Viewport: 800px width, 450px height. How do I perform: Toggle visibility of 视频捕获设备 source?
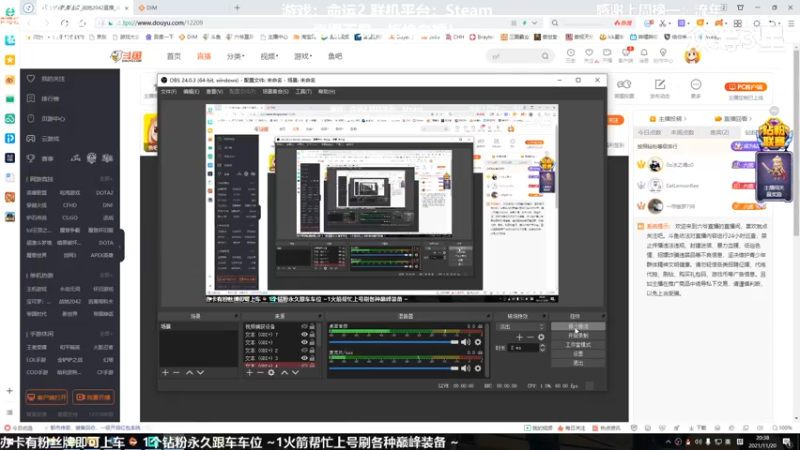pos(304,327)
